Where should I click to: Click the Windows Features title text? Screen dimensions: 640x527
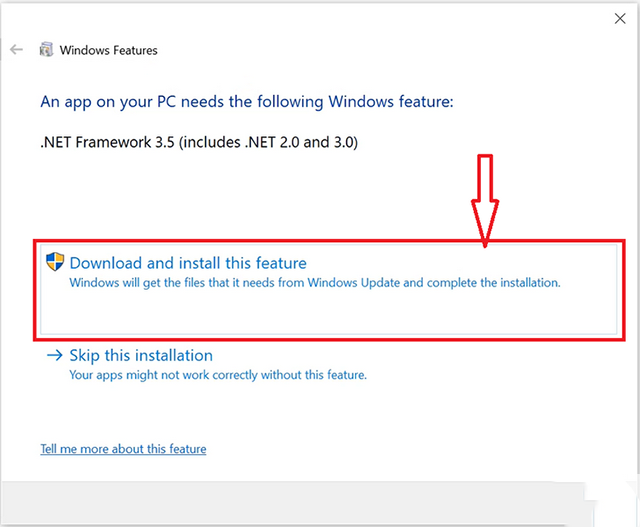coord(109,50)
